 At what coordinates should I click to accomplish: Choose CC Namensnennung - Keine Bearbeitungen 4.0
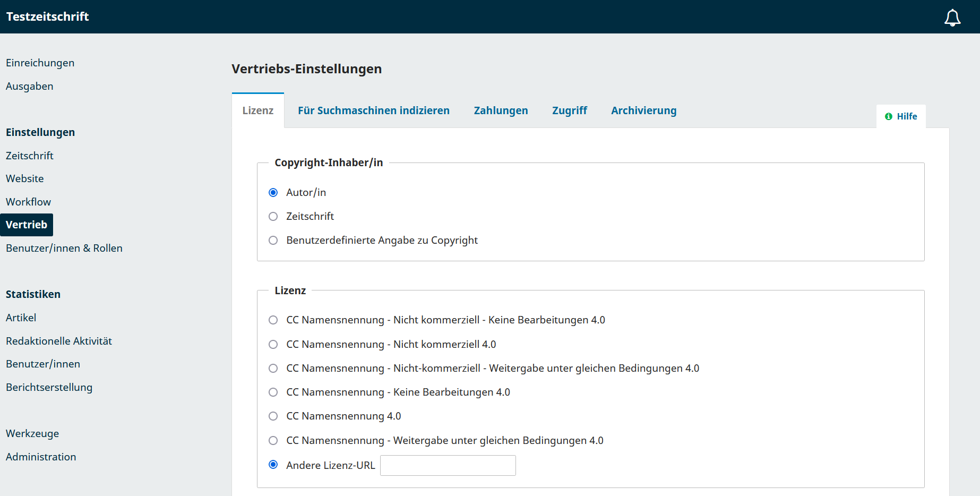[273, 392]
